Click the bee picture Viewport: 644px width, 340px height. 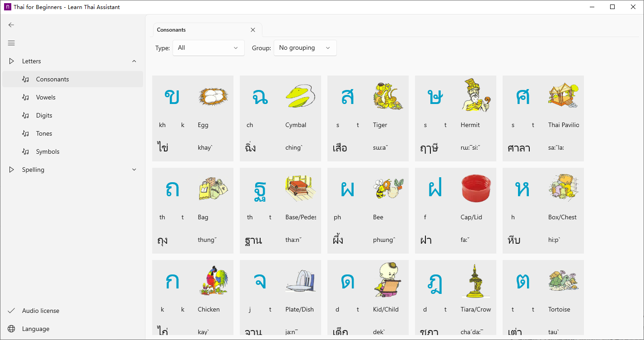pos(388,189)
